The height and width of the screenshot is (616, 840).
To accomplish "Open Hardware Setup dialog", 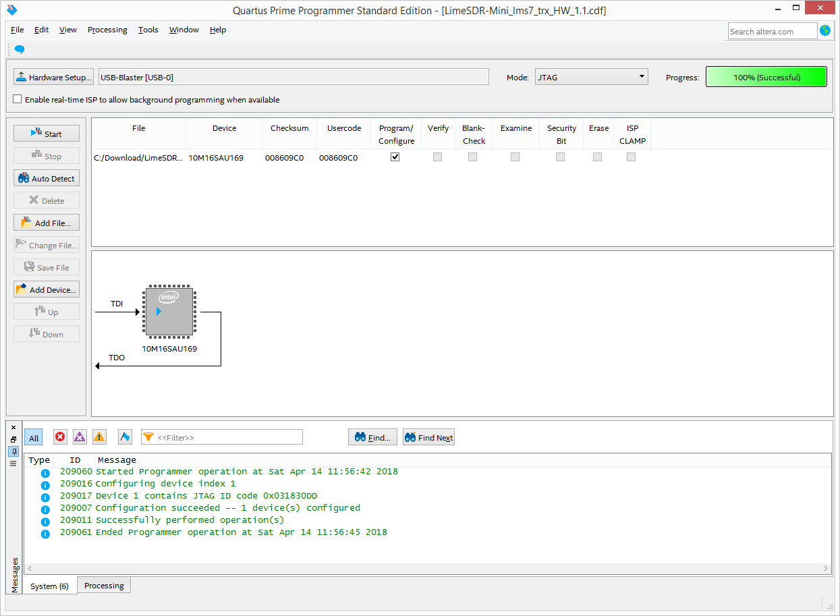I will tap(53, 77).
